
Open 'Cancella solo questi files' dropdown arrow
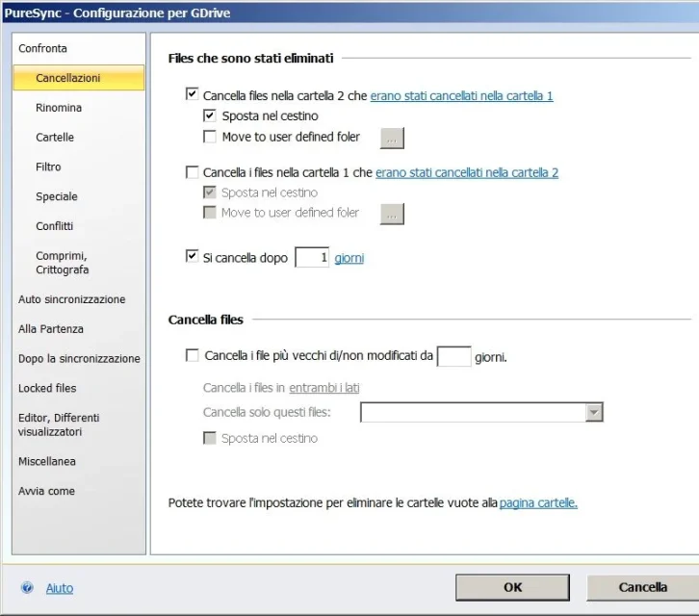pos(594,412)
